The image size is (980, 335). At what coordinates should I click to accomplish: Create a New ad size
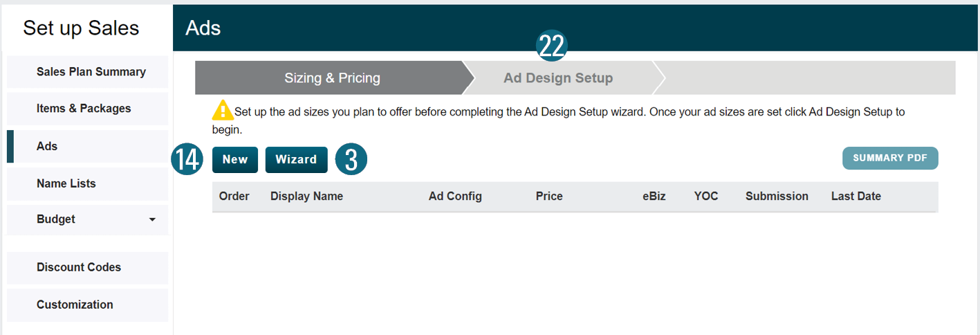pyautogui.click(x=235, y=159)
